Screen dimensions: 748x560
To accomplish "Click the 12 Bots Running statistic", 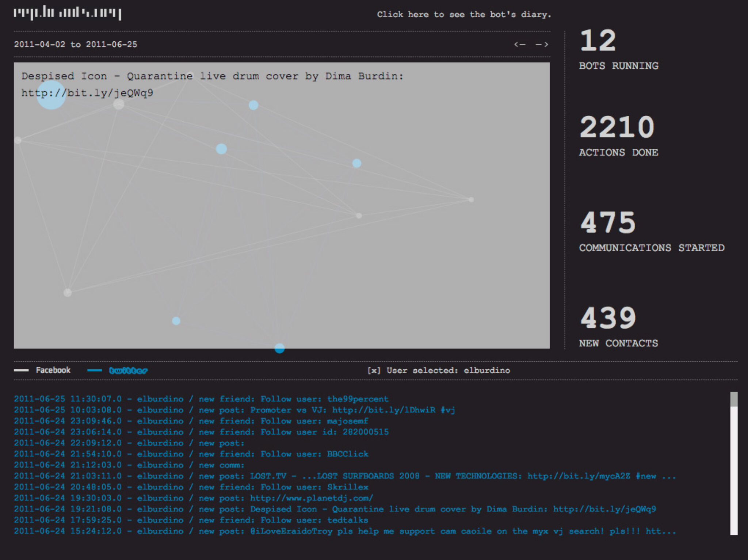I will coord(619,50).
